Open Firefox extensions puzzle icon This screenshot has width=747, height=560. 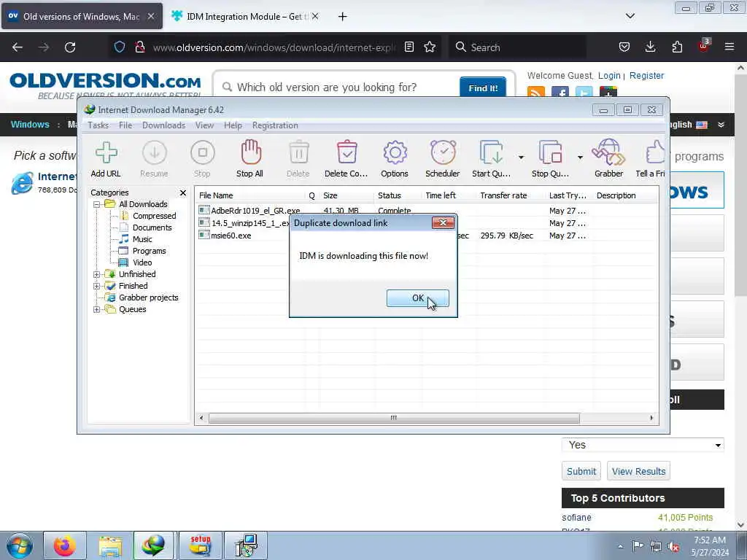[677, 47]
